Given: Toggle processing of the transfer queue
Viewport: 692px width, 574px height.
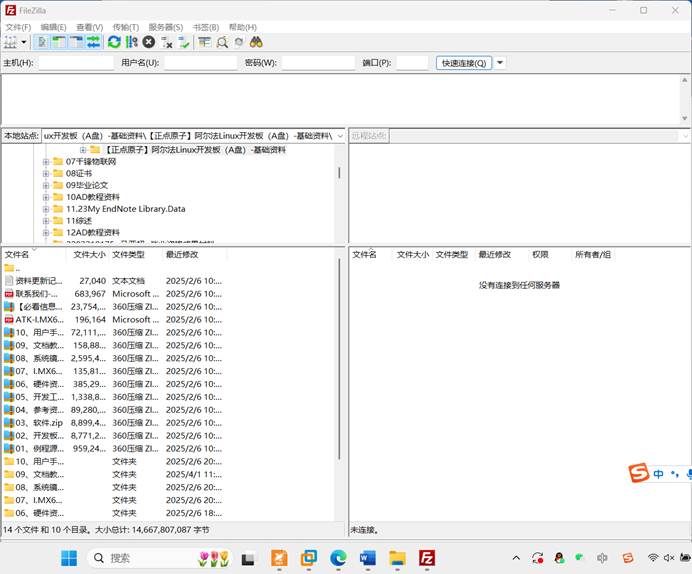Looking at the screenshot, I should tap(132, 42).
